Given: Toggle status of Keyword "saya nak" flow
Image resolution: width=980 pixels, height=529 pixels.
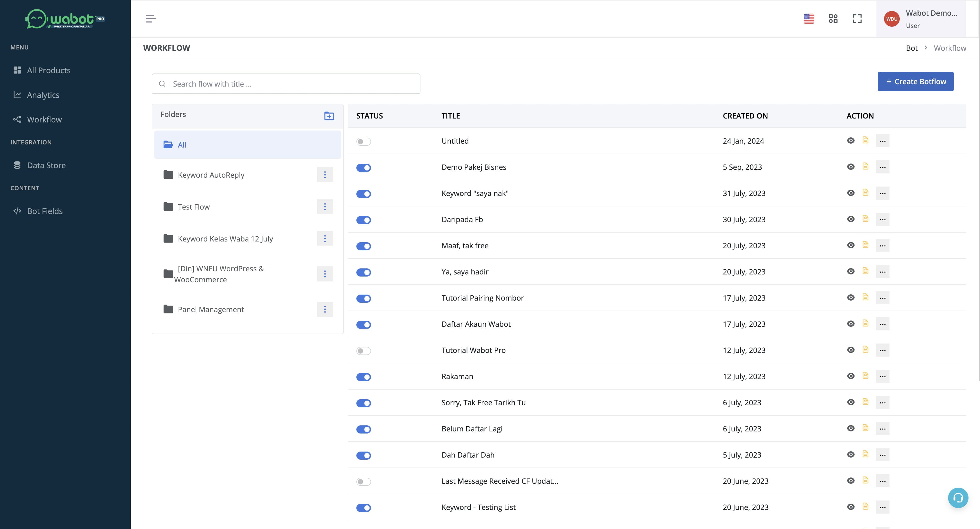Looking at the screenshot, I should (x=363, y=194).
